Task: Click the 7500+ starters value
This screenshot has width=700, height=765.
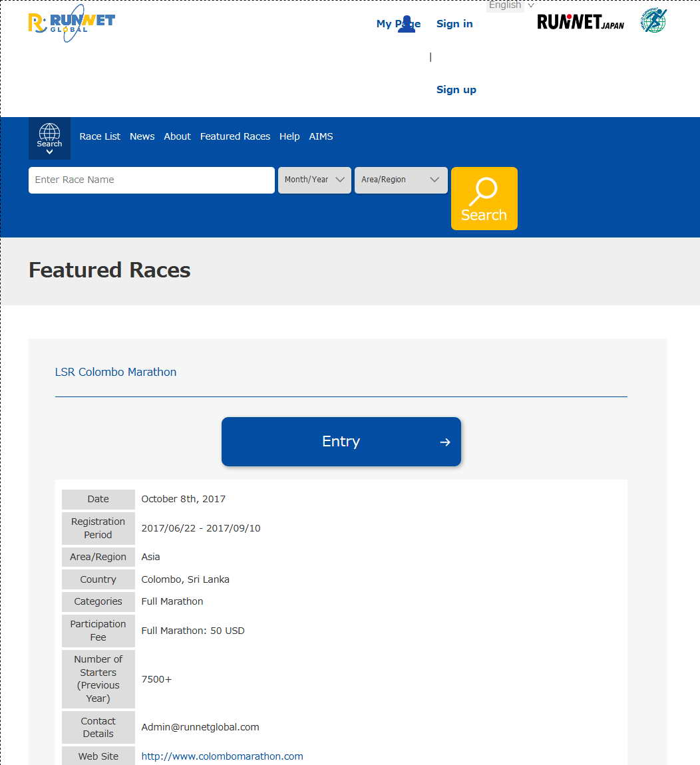Action: coord(156,680)
